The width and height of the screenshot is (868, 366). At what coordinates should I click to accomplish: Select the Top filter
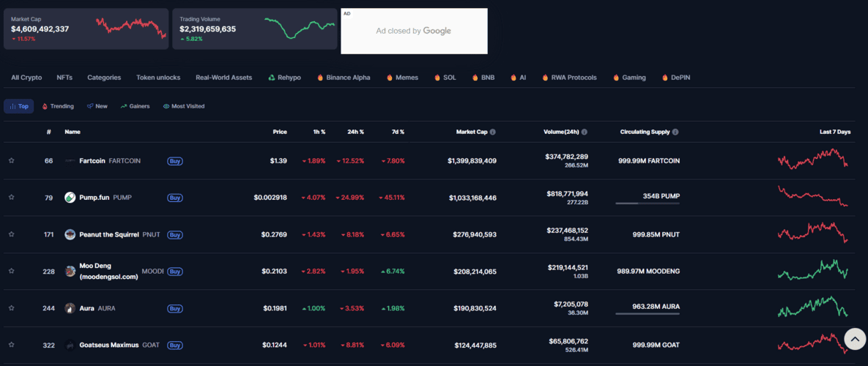[19, 106]
